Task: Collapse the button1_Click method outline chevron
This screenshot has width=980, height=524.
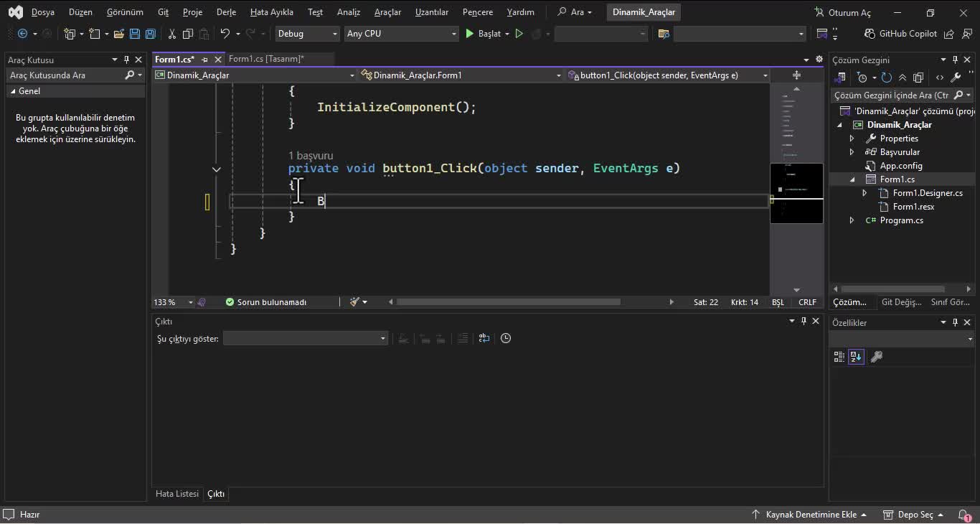Action: (x=216, y=169)
